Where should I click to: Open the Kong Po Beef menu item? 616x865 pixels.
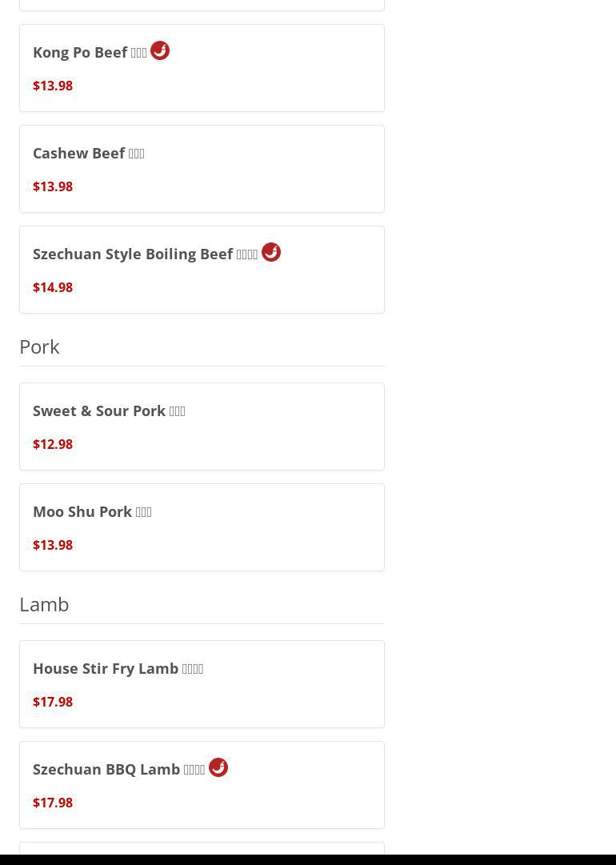[x=90, y=53]
